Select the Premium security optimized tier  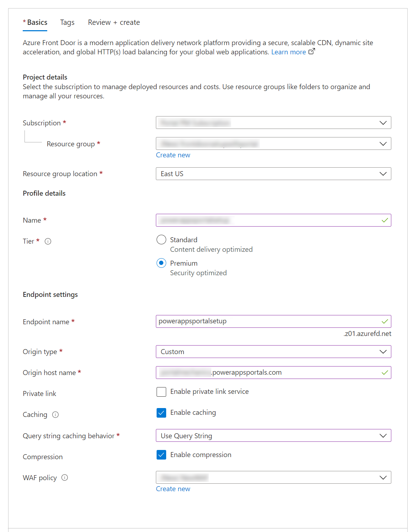tap(161, 263)
